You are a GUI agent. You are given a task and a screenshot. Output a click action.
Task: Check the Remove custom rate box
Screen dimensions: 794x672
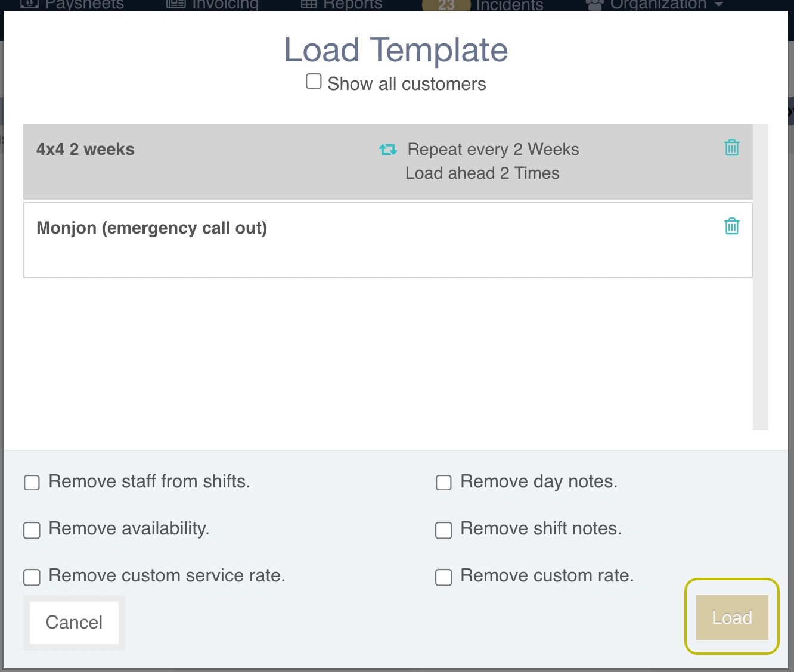pos(443,577)
